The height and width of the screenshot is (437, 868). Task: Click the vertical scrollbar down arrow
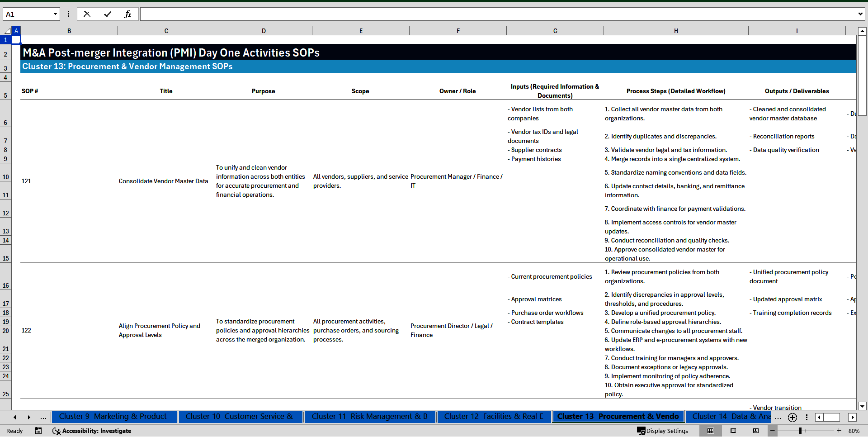click(x=863, y=406)
